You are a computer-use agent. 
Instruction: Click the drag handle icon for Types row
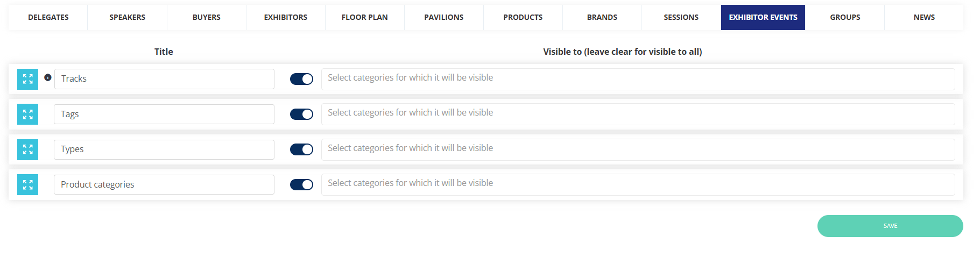[27, 149]
